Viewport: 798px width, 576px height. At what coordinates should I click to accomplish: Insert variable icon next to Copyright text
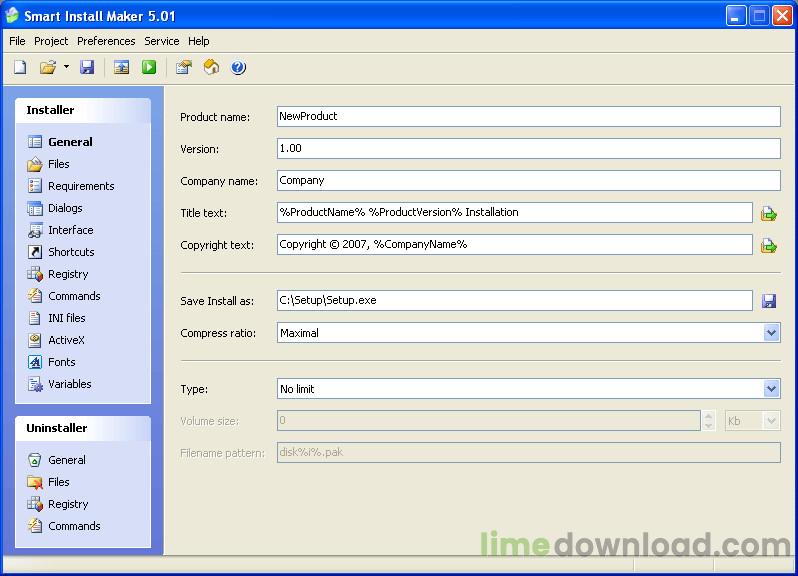(768, 246)
